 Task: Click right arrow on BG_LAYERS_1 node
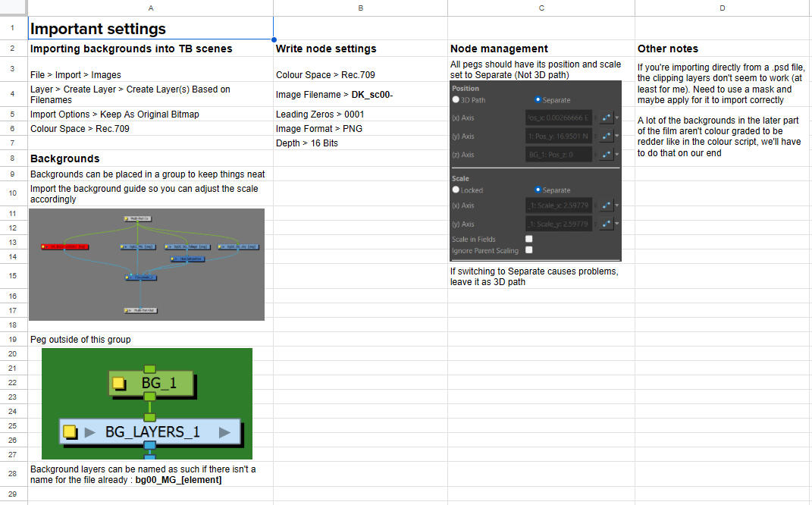tap(224, 432)
